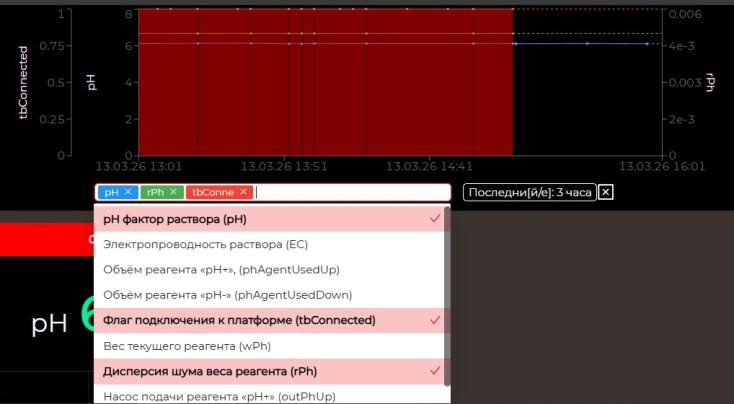This screenshot has width=734, height=404.
Task: Click the checkmark on the pH фактор row
Action: [x=435, y=219]
